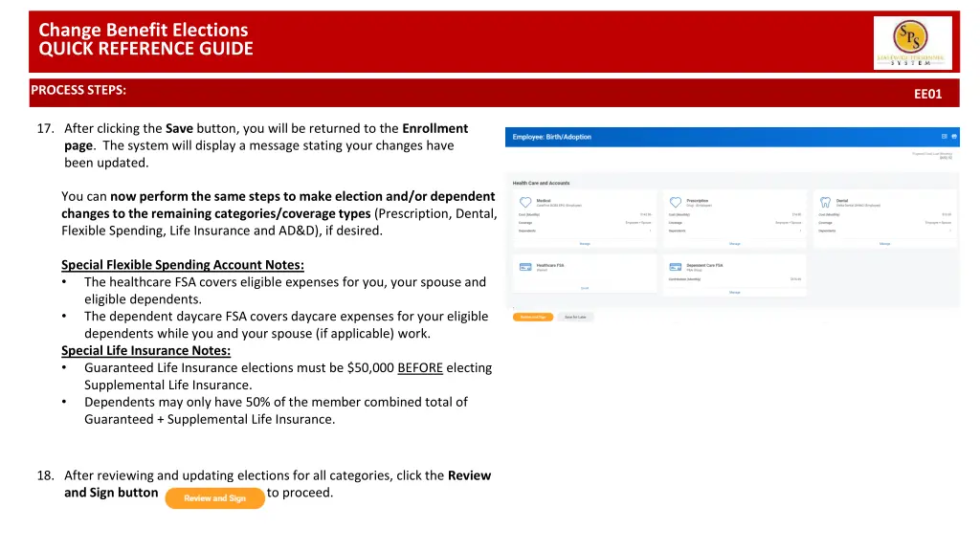Viewport: 980px width, 551px height.
Task: Open the Manage link on the Medical card
Action: click(x=585, y=244)
